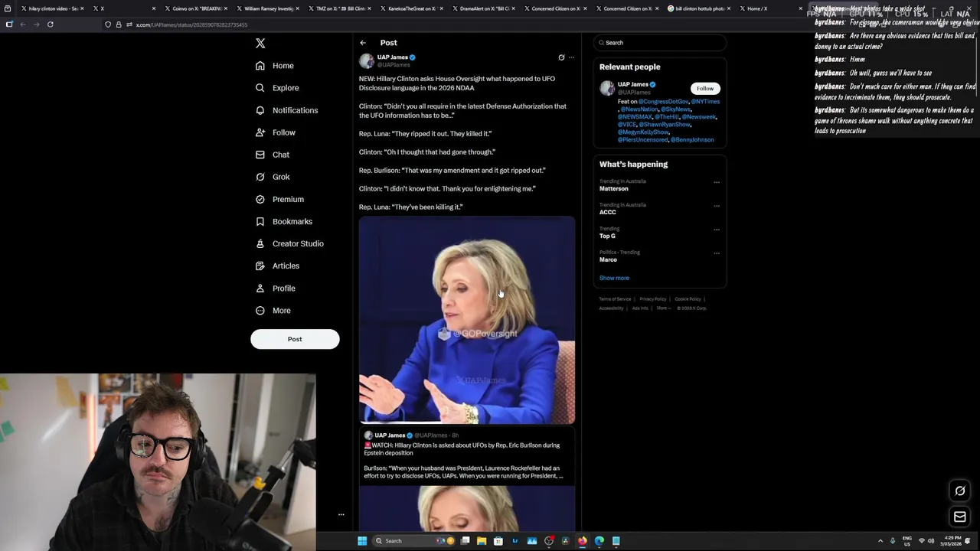Click the white Post button

(x=295, y=339)
